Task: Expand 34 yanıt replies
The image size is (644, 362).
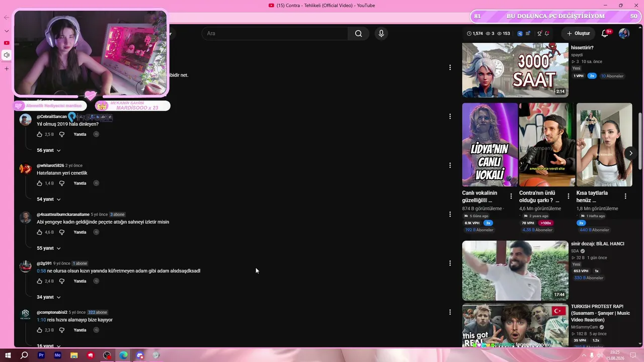Action: click(x=49, y=297)
